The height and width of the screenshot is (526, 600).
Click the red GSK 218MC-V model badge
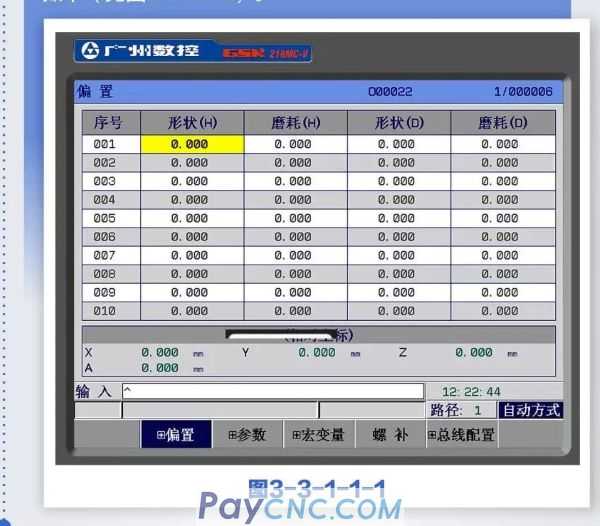point(265,52)
